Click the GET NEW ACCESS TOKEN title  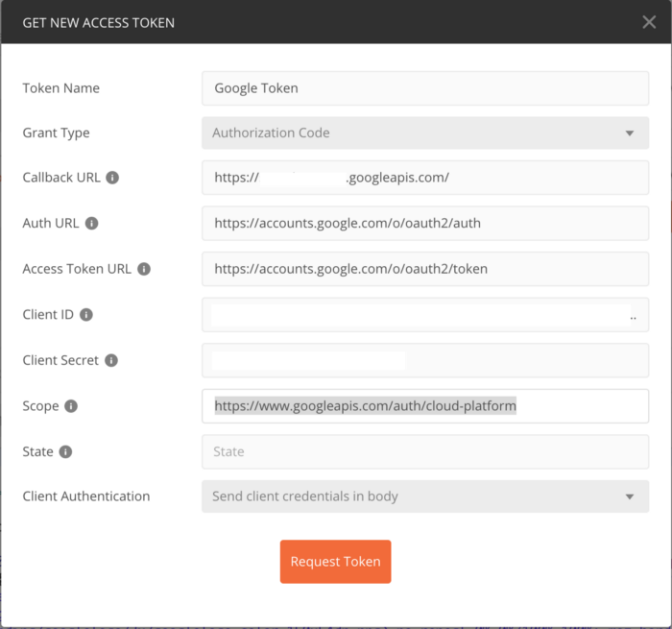tap(99, 23)
